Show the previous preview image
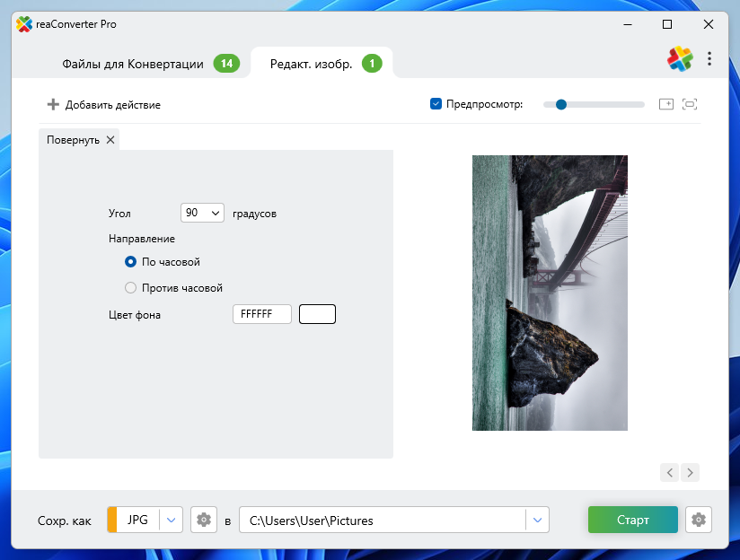This screenshot has height=560, width=740. (669, 472)
